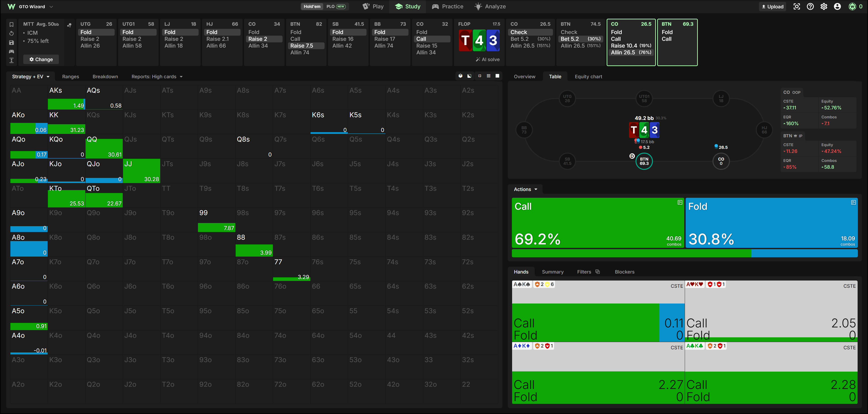Toggle the diagonal split square view

click(469, 76)
